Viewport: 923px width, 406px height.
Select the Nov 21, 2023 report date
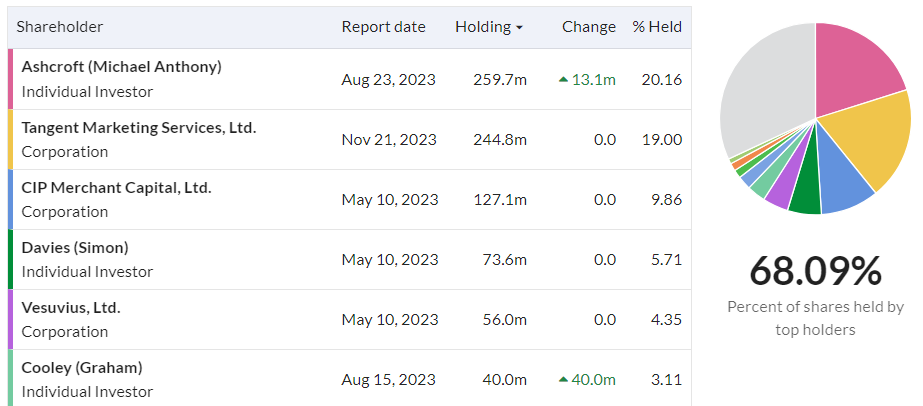click(389, 139)
